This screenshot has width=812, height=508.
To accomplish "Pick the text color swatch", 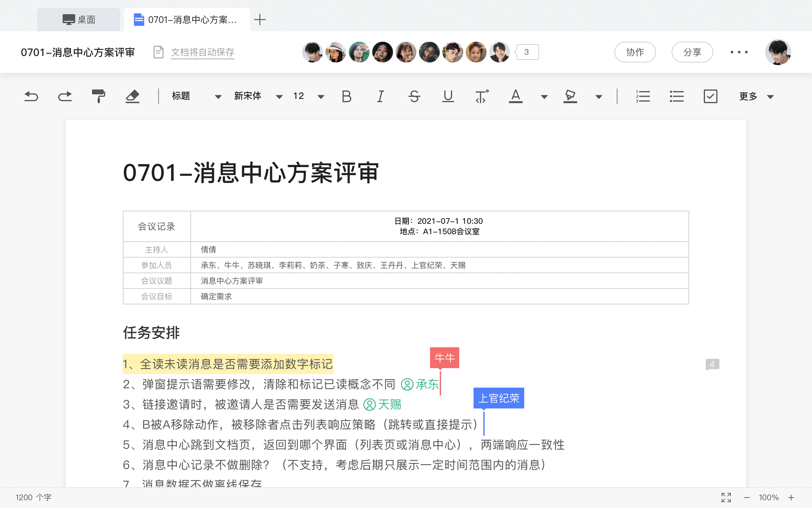I will pos(516,97).
